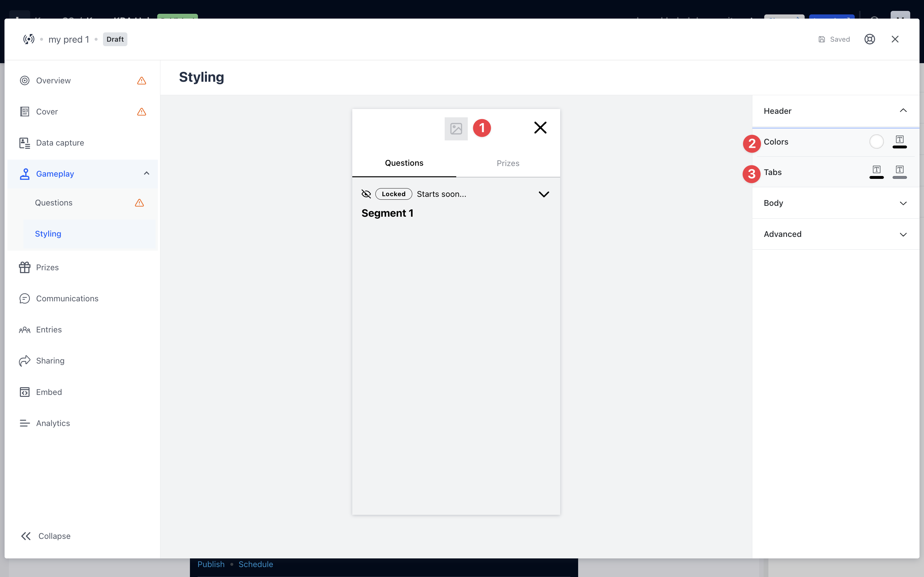Image resolution: width=924 pixels, height=577 pixels.
Task: Click the Overview warning triangle icon
Action: point(141,80)
